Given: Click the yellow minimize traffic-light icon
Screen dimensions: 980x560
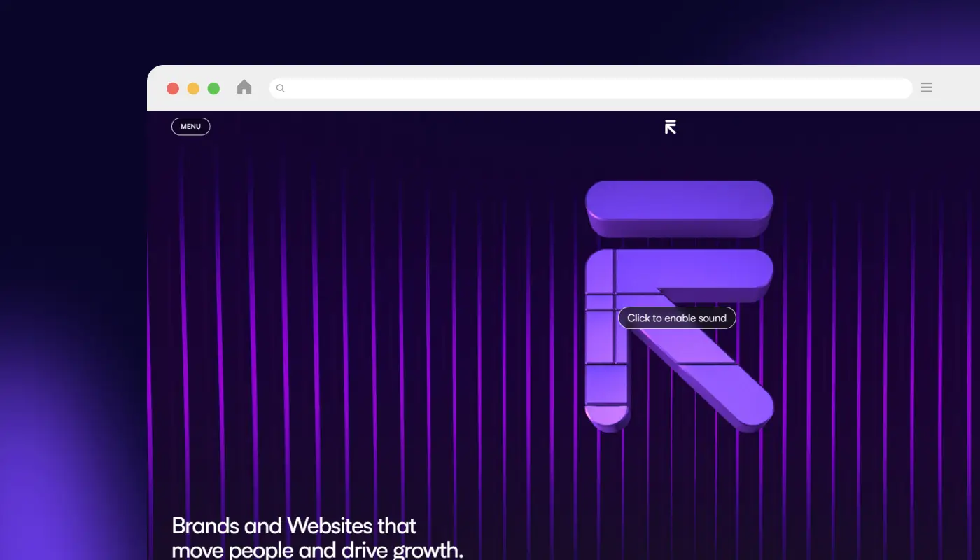Looking at the screenshot, I should (193, 88).
